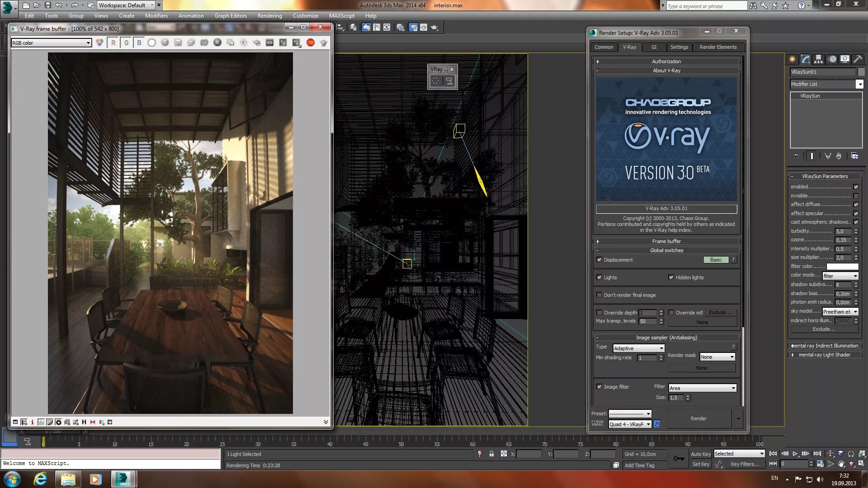Toggle the Red channel button

coord(113,42)
